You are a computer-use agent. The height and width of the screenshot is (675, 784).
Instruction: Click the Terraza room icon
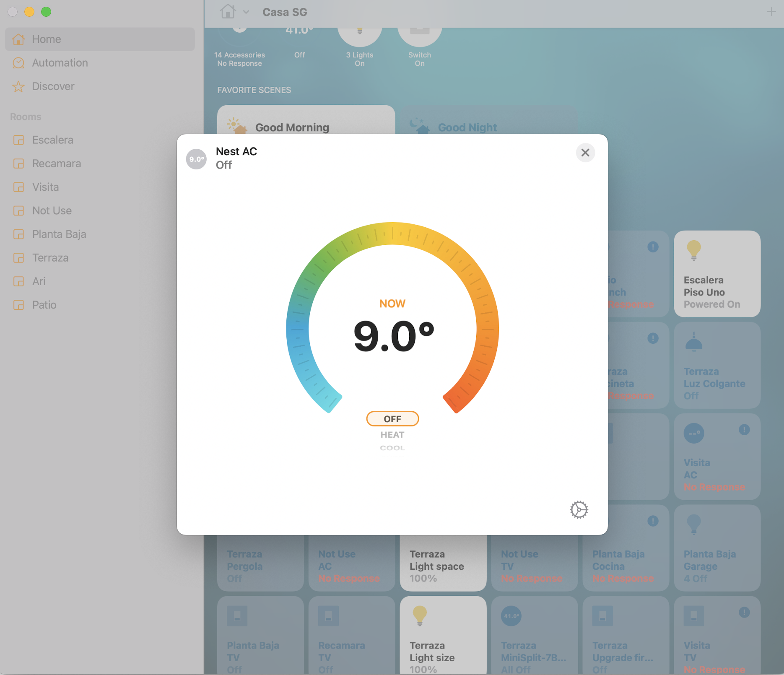(18, 258)
